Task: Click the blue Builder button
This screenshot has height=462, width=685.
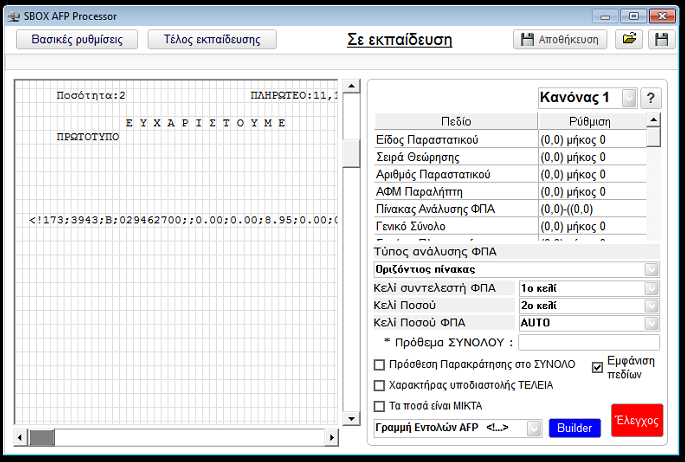Action: click(x=574, y=428)
